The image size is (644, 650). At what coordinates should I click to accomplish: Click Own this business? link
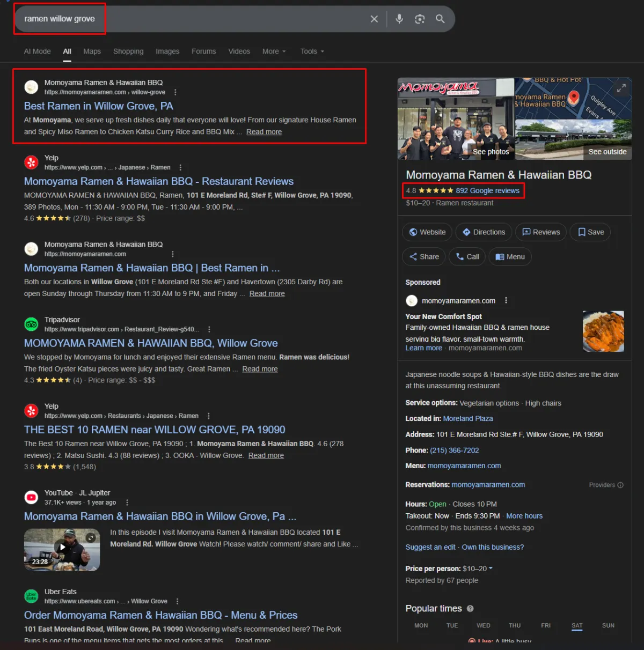click(493, 547)
